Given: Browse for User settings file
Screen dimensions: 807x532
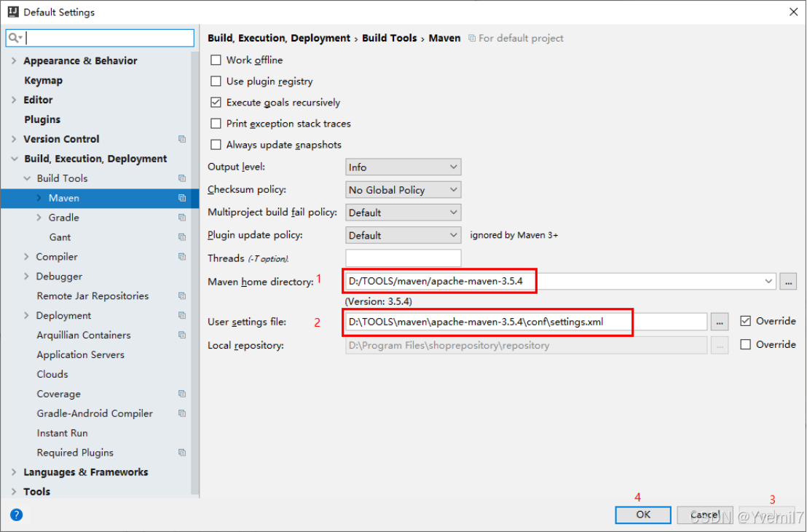Looking at the screenshot, I should click(x=720, y=322).
